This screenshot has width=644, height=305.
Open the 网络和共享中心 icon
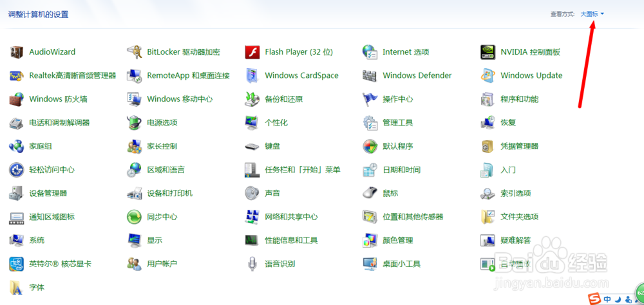coord(252,216)
